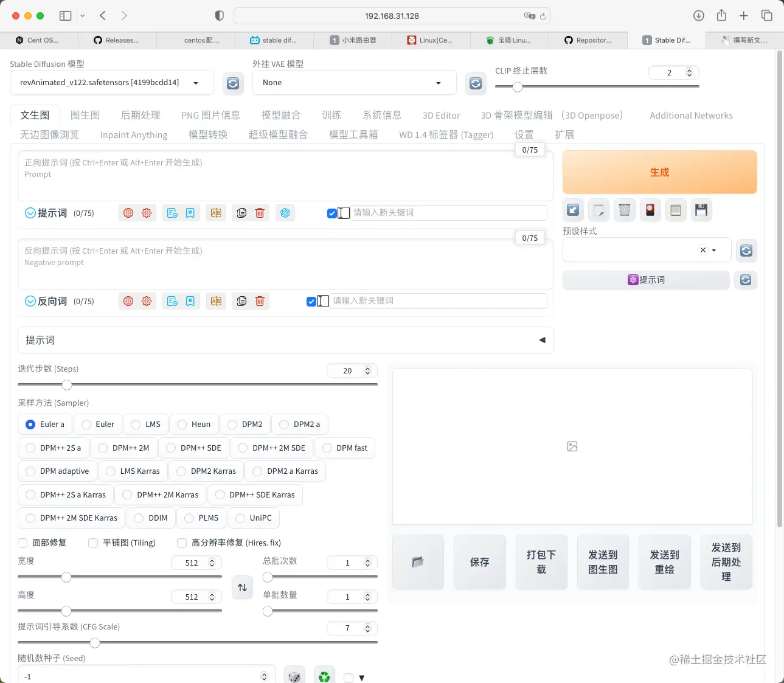Image resolution: width=784 pixels, height=683 pixels.
Task: Click globe icon in 反向词 toolbar
Action: click(128, 301)
